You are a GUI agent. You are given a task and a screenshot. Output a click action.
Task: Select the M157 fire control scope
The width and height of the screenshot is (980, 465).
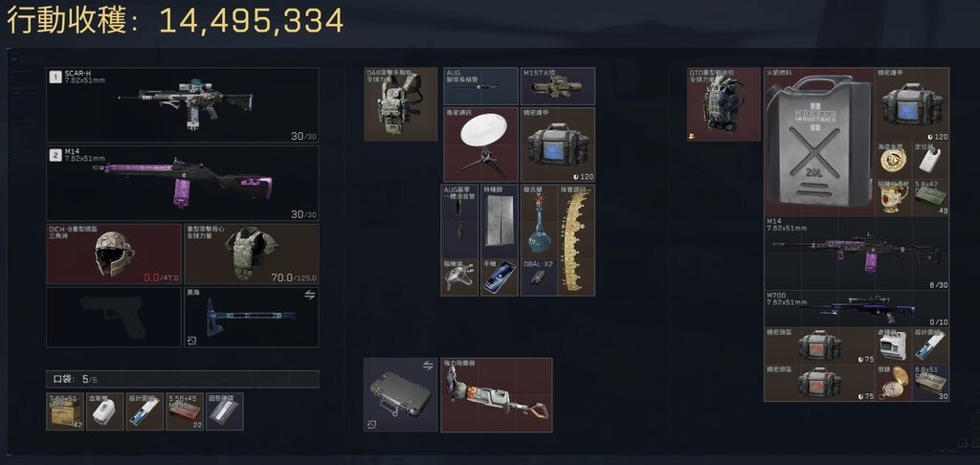tap(558, 86)
